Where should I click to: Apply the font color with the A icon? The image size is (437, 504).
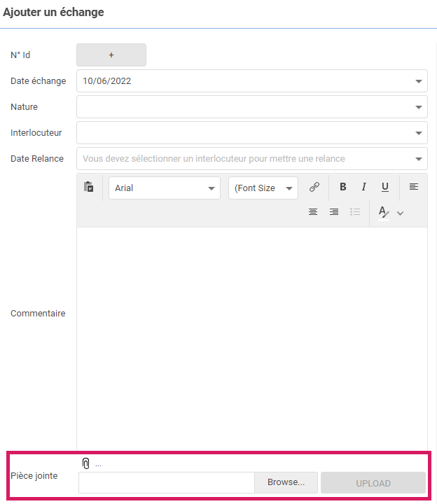tap(383, 211)
